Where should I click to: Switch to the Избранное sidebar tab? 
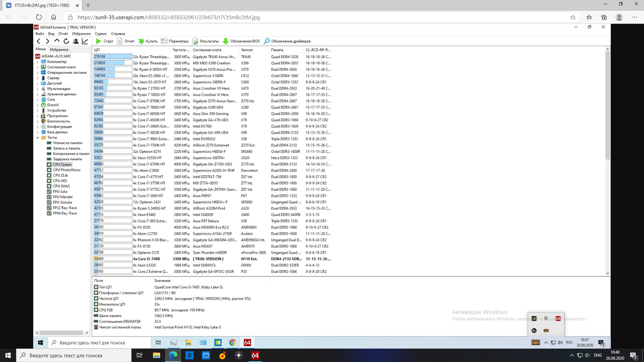pyautogui.click(x=59, y=49)
